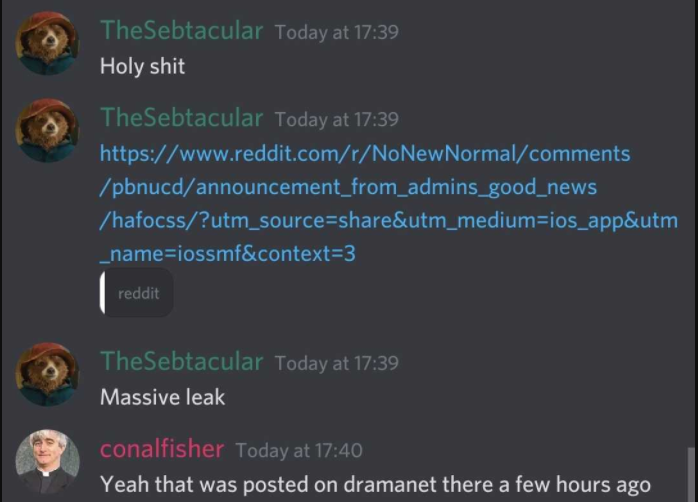The height and width of the screenshot is (502, 698).
Task: Select the 'Massive leak' message text
Action: click(162, 397)
